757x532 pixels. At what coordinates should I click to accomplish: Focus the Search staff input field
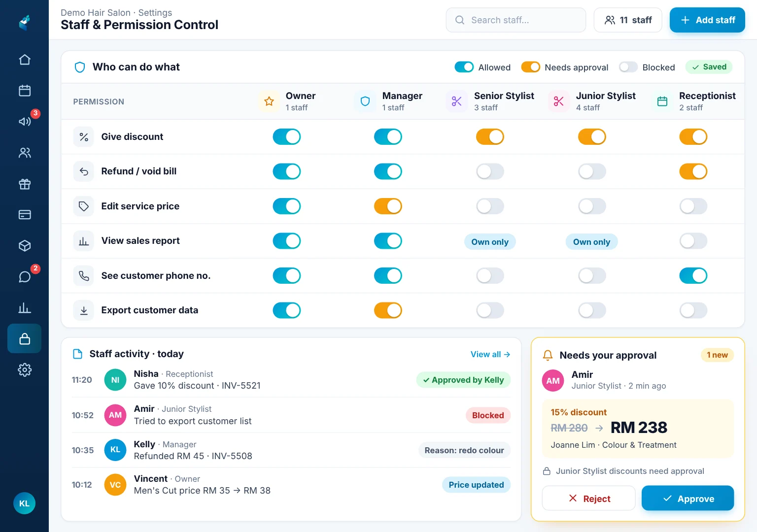point(516,20)
